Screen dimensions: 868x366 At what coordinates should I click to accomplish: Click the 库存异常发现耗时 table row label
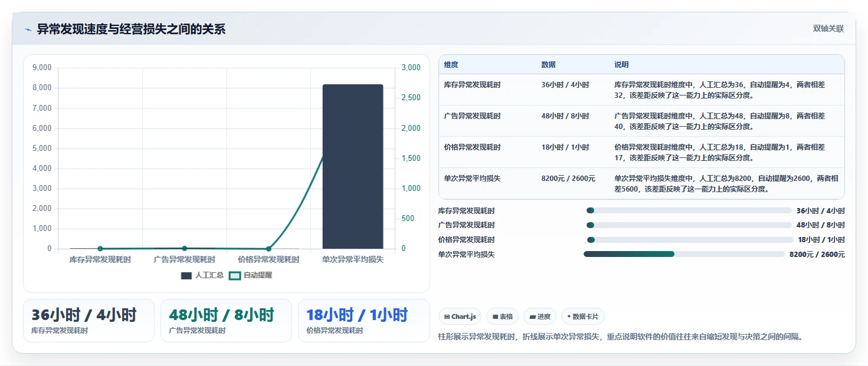click(473, 85)
